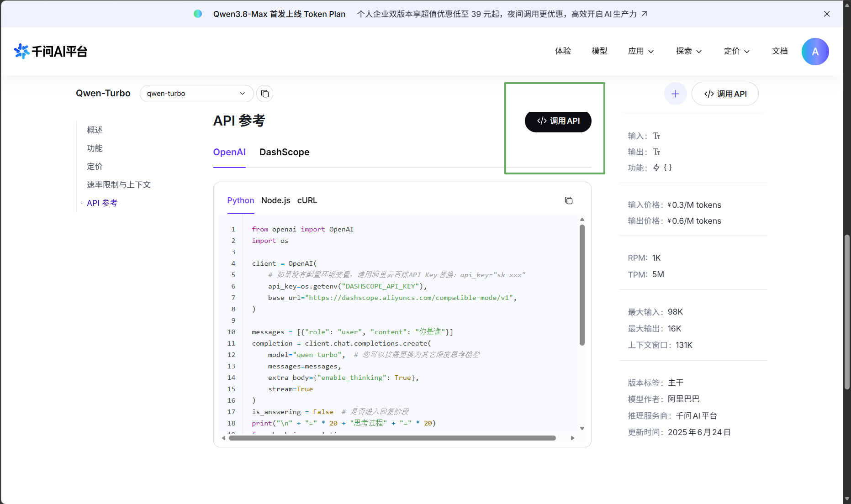
Task: Click the RPM 1K value
Action: point(656,258)
